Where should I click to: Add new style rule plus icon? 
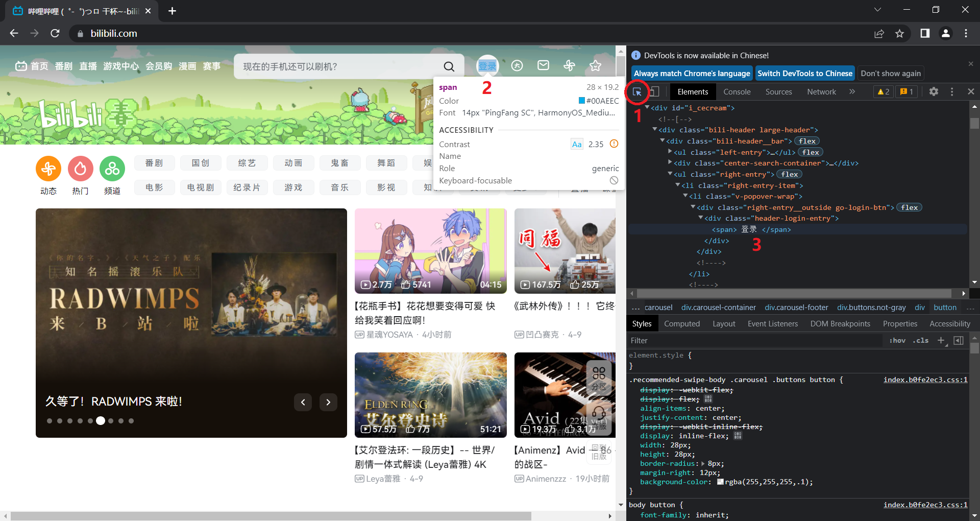tap(942, 340)
